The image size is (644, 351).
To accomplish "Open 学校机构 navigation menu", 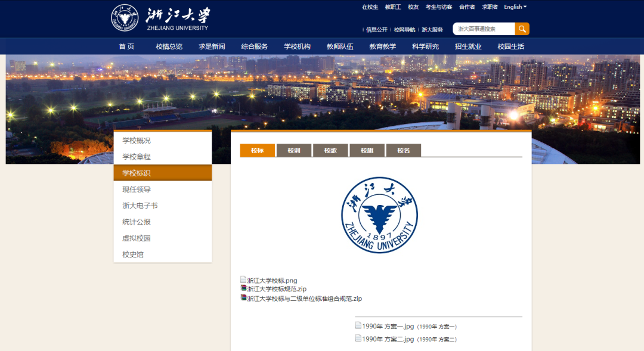I will [x=297, y=46].
